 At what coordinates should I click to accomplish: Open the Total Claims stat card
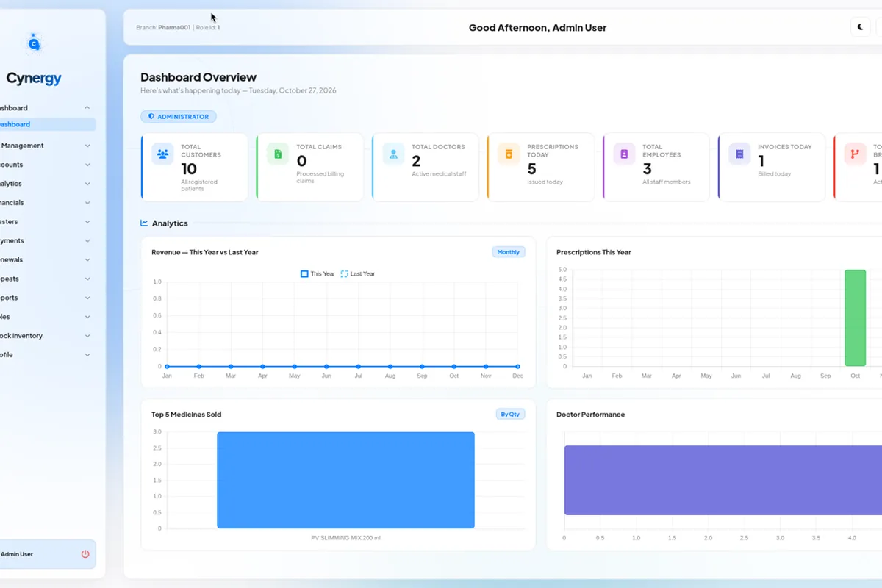click(x=309, y=167)
